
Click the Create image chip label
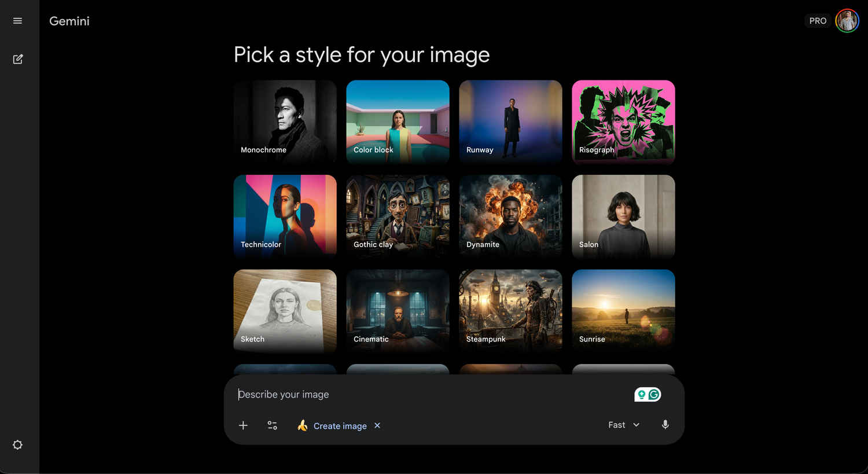click(x=340, y=426)
